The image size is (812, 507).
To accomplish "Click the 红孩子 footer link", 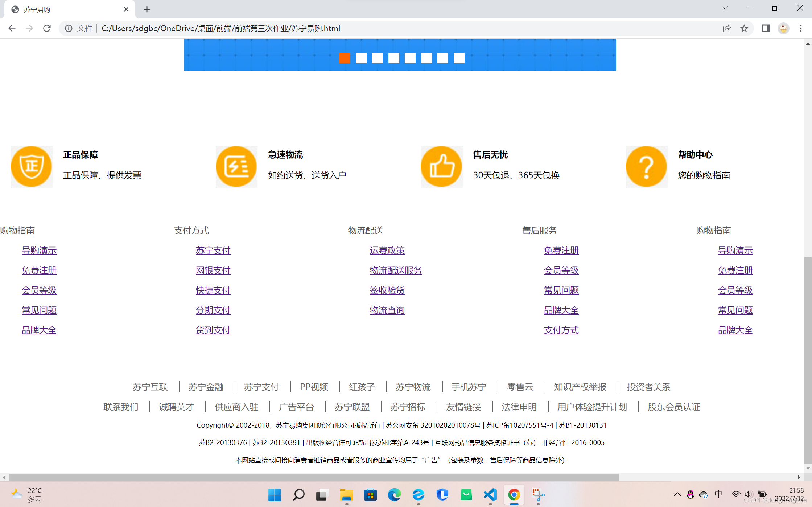I will (362, 387).
